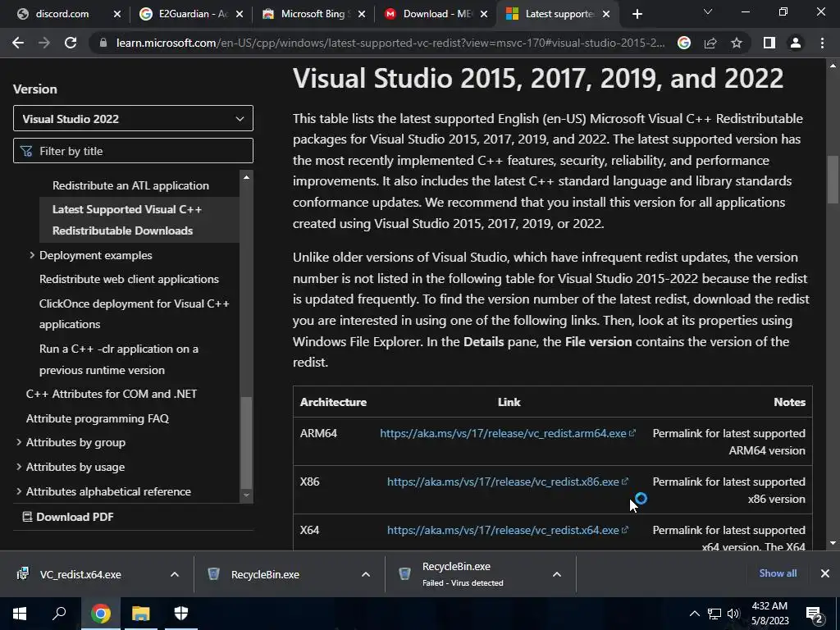Open the browser side panel
The height and width of the screenshot is (630, 840).
pyautogui.click(x=769, y=43)
